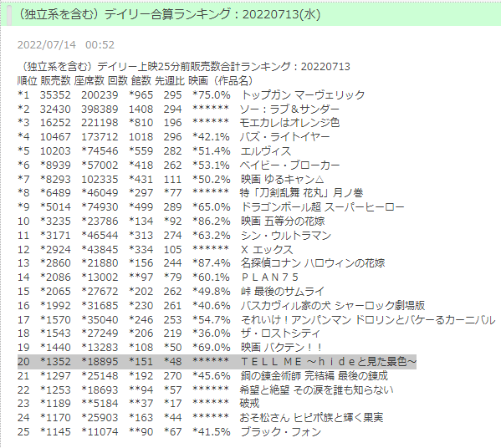
Task: Select the ソー:ラブ&サンダー ranking line
Action: tap(178, 109)
